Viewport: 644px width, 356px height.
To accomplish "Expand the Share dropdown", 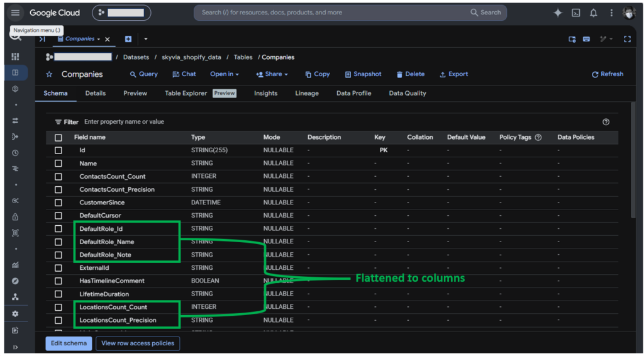I will (x=272, y=74).
